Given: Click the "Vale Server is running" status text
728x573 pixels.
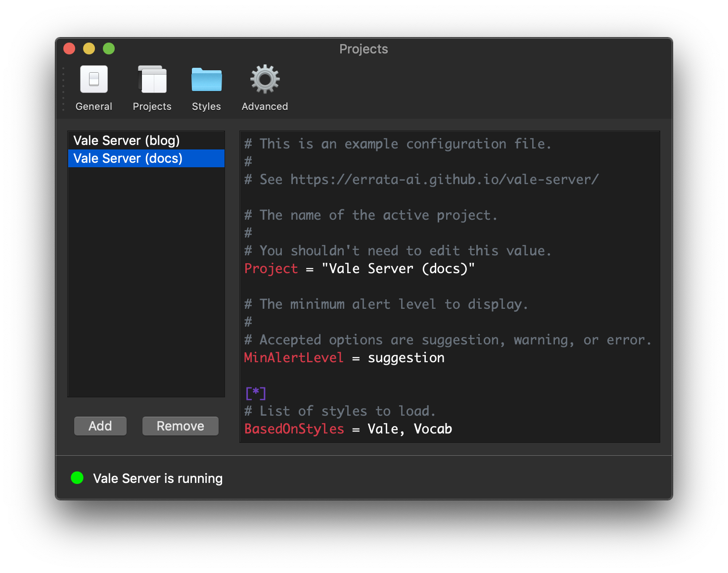Looking at the screenshot, I should tap(158, 478).
